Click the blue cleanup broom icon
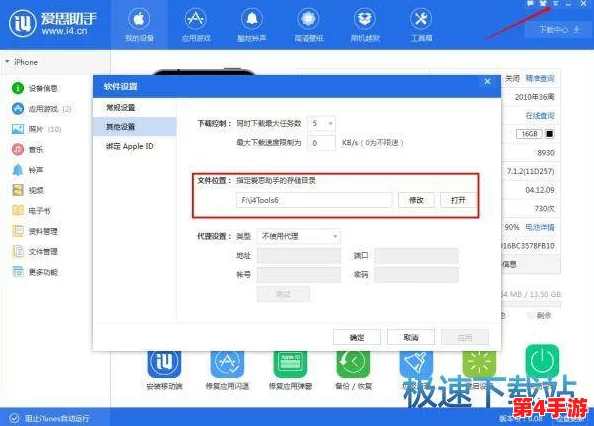This screenshot has height=426, width=594. [416, 363]
